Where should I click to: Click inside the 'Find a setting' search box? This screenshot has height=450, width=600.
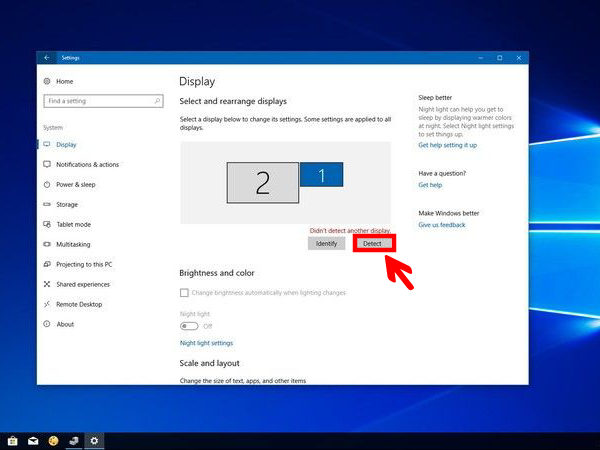(x=98, y=101)
